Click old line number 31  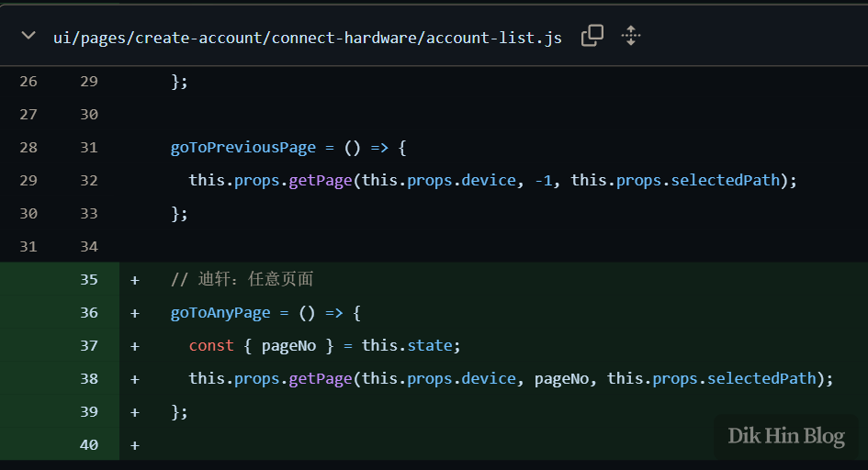tap(28, 246)
